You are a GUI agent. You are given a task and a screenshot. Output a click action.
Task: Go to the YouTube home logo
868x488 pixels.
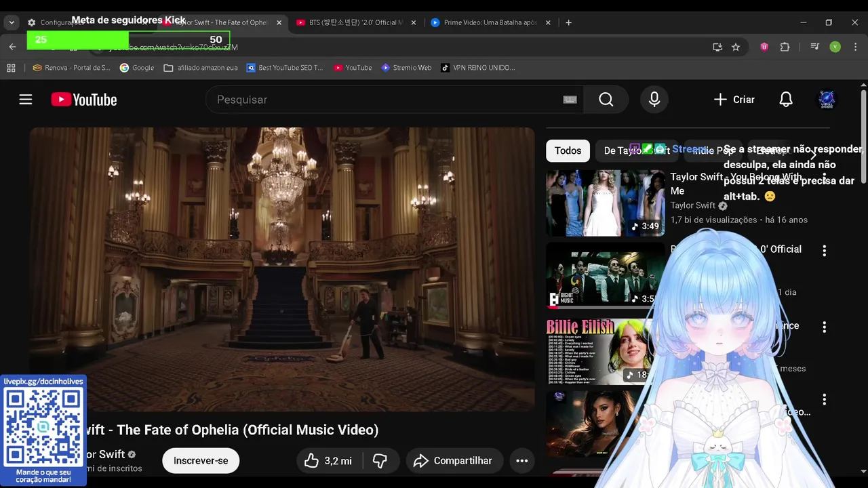coord(84,100)
